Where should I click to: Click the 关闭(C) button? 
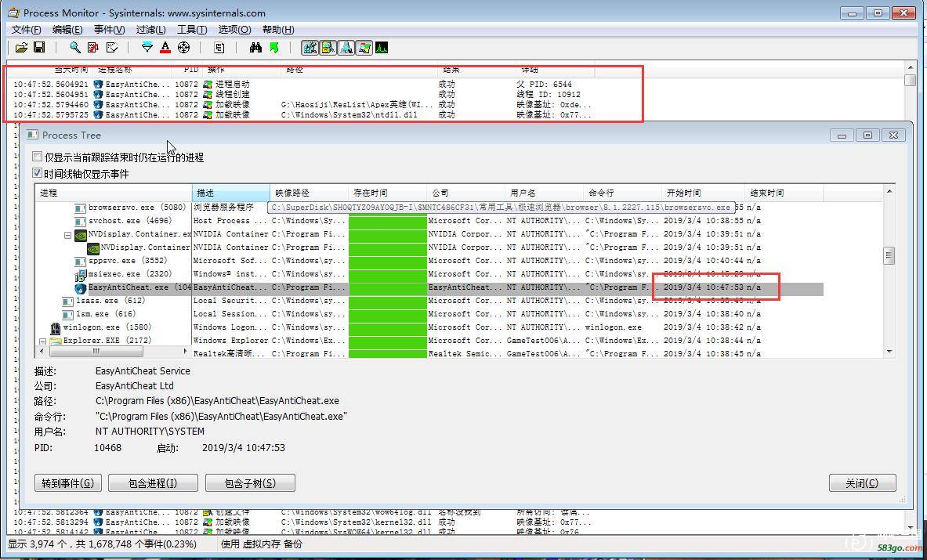click(x=863, y=483)
